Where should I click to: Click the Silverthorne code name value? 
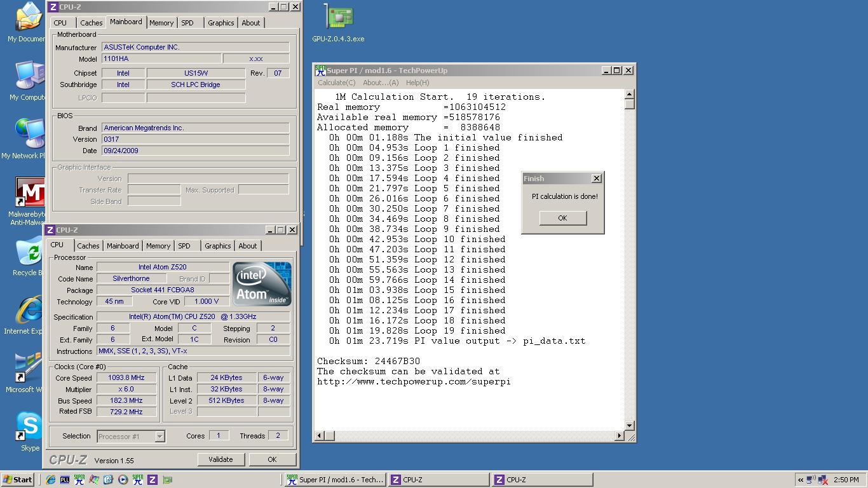point(131,278)
